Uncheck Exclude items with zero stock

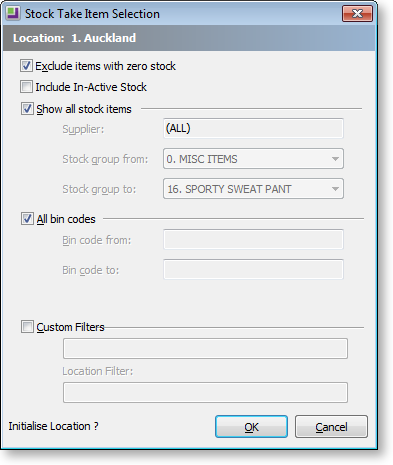tap(26, 66)
